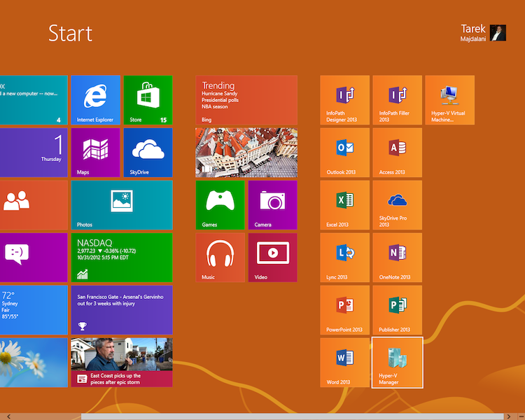Image resolution: width=525 pixels, height=420 pixels.
Task: Select the Hyper-V Manager tile
Action: tap(397, 362)
